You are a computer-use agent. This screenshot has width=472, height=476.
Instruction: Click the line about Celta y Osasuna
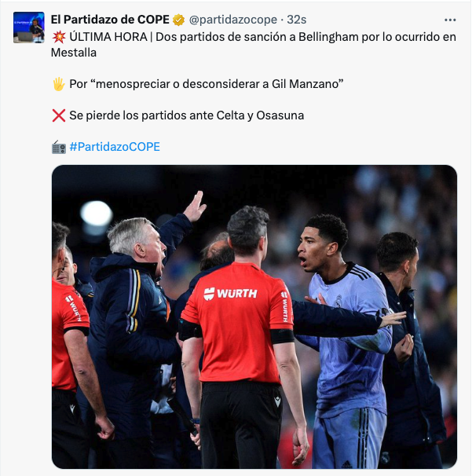click(x=187, y=115)
